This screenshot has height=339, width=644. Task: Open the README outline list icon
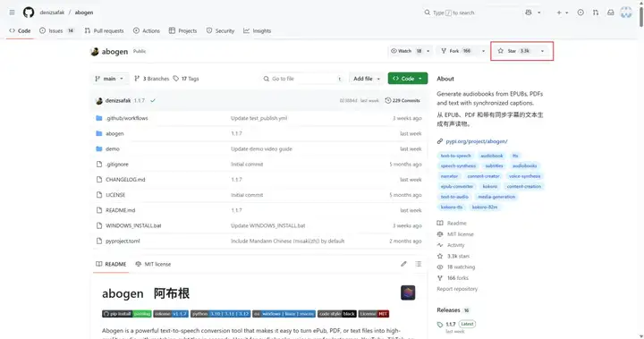pyautogui.click(x=418, y=264)
